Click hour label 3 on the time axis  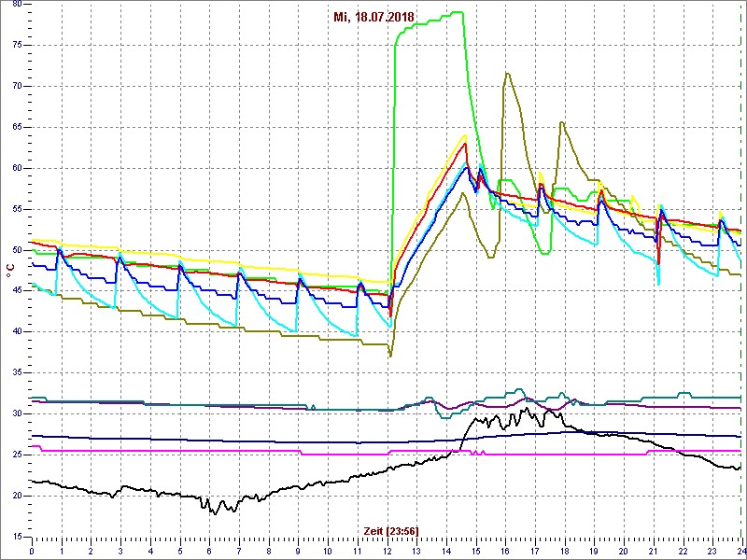pos(120,551)
